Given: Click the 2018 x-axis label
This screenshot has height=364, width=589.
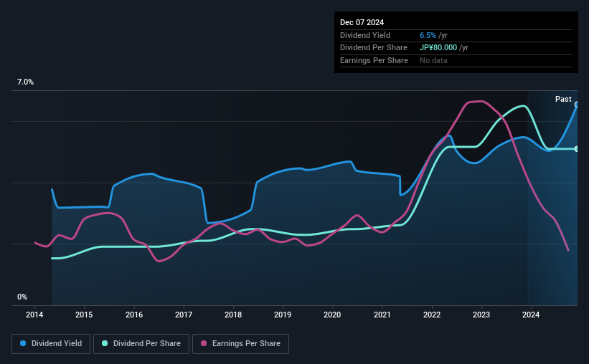Looking at the screenshot, I should [233, 315].
